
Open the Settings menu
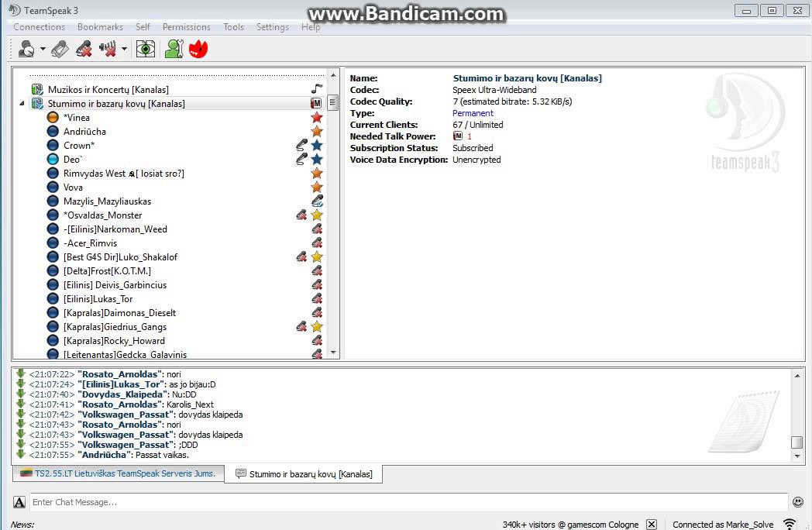point(273,27)
